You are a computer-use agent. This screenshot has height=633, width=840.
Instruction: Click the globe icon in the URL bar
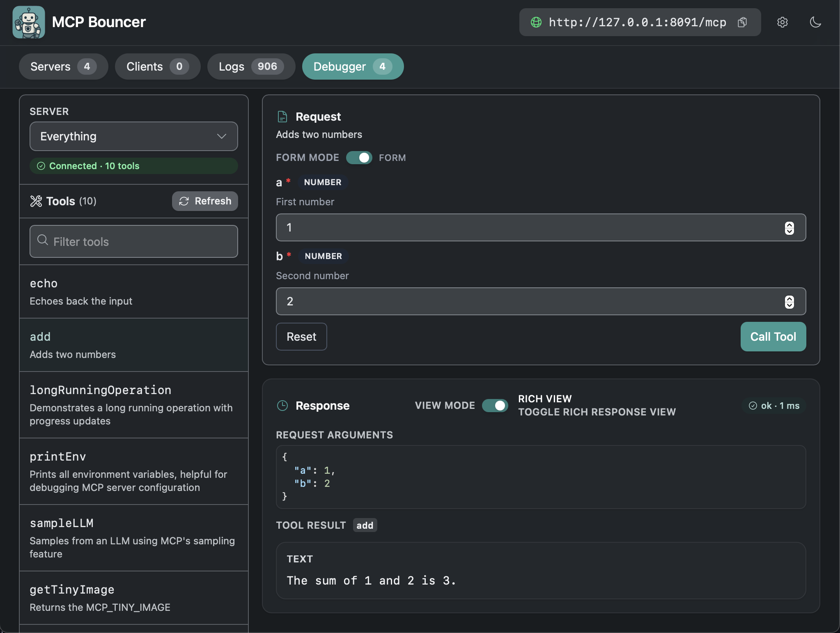pyautogui.click(x=537, y=22)
